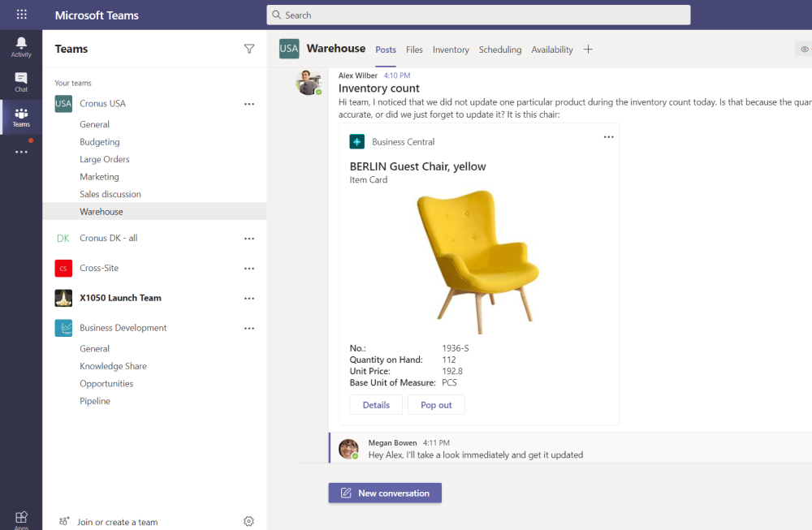Switch to the Inventory tab
The height and width of the screenshot is (530, 812).
[x=451, y=50]
